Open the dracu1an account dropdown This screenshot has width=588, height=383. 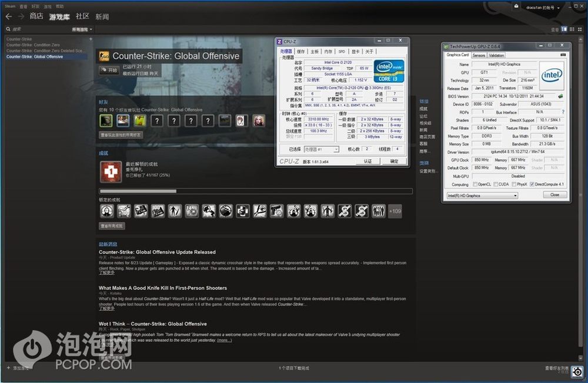[543, 8]
